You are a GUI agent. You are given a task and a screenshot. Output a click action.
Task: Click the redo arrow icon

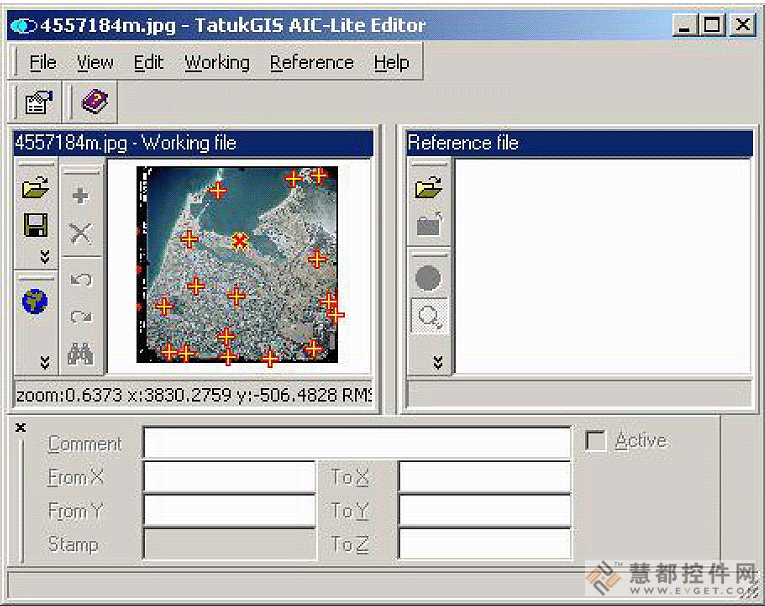81,317
